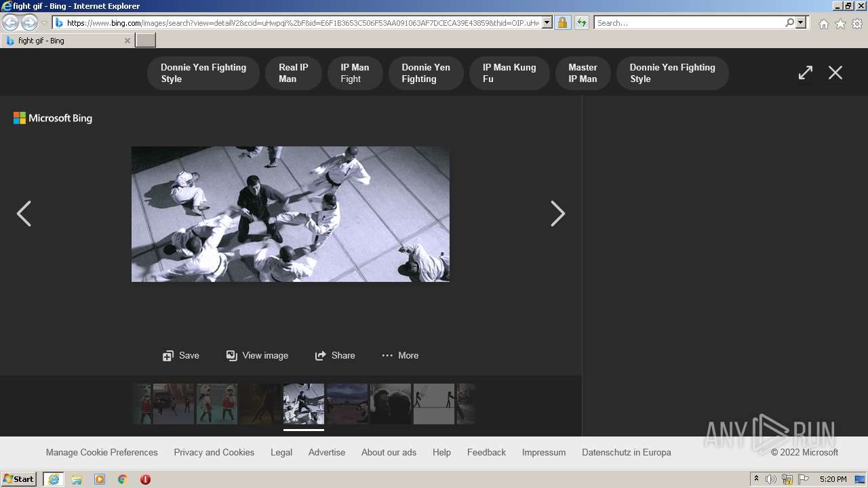Focus the browser Search box
Screen dimensions: 868x488
pyautogui.click(x=689, y=23)
